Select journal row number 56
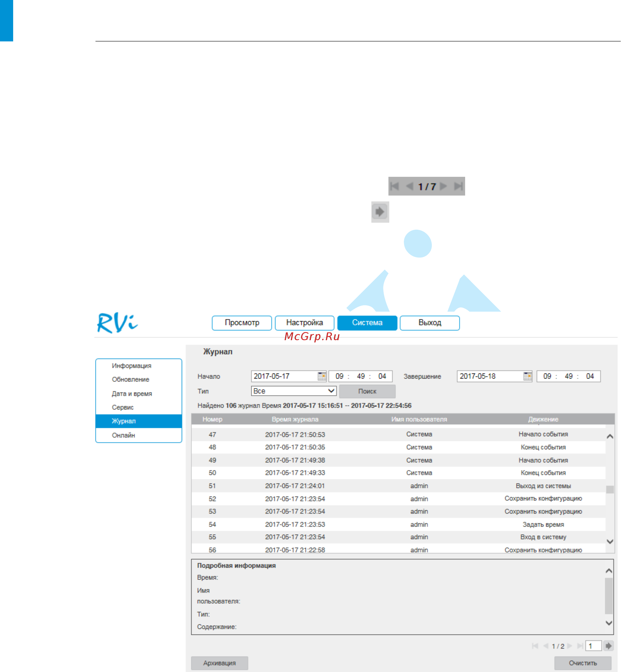Image resolution: width=621 pixels, height=672 pixels. click(x=399, y=548)
